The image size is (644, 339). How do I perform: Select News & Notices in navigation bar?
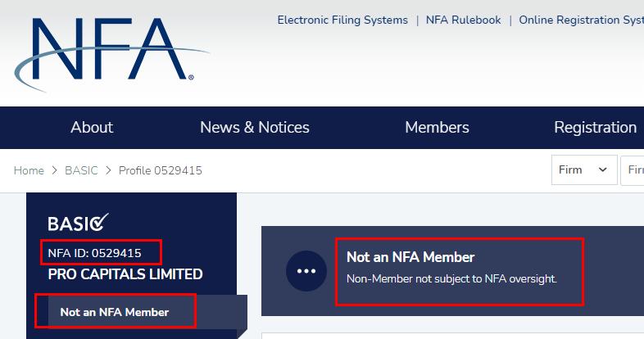tap(255, 128)
